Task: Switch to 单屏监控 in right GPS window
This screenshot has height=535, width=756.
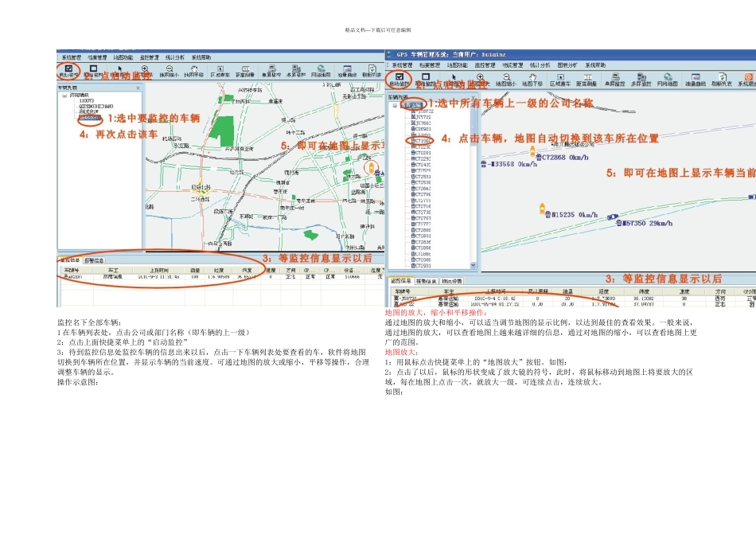Action: [614, 79]
